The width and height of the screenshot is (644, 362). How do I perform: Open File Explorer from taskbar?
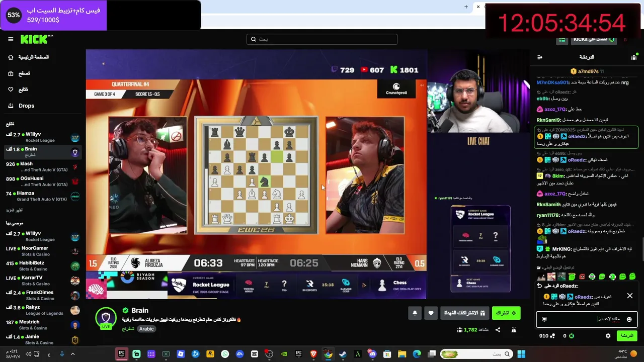click(x=402, y=354)
